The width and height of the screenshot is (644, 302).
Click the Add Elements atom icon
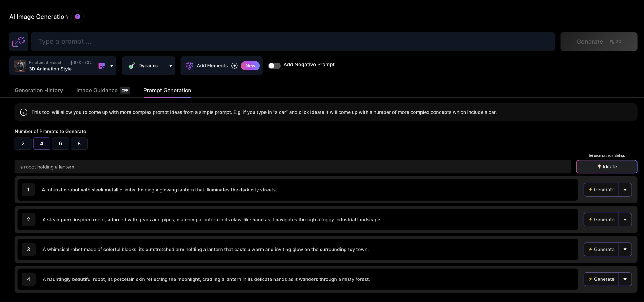(x=189, y=66)
